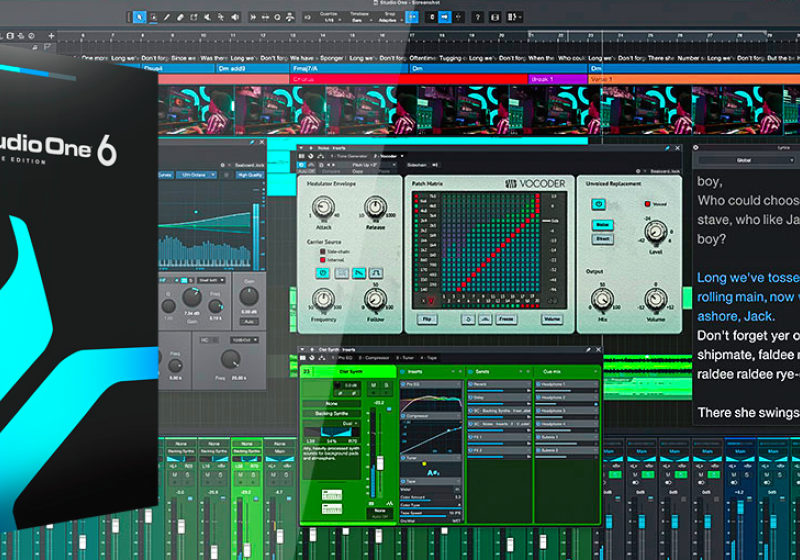Viewport: 800px width, 560px height.
Task: Select Side-chain carrier source
Action: pyautogui.click(x=335, y=251)
